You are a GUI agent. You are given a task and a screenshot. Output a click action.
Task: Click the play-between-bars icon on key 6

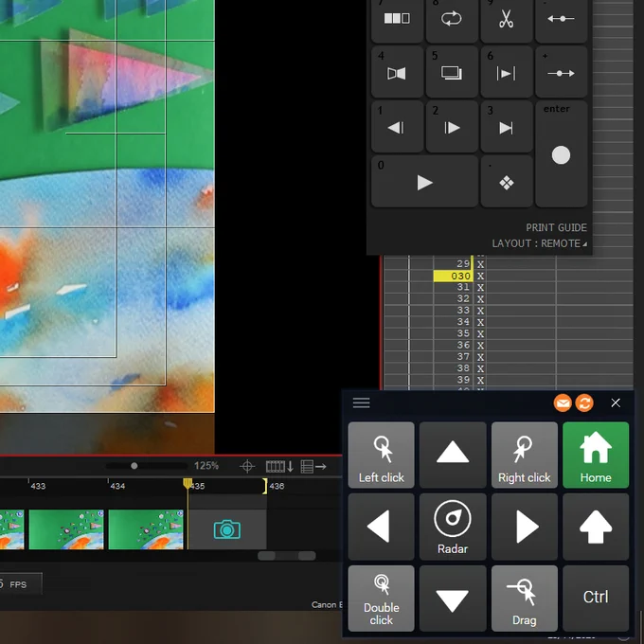506,74
